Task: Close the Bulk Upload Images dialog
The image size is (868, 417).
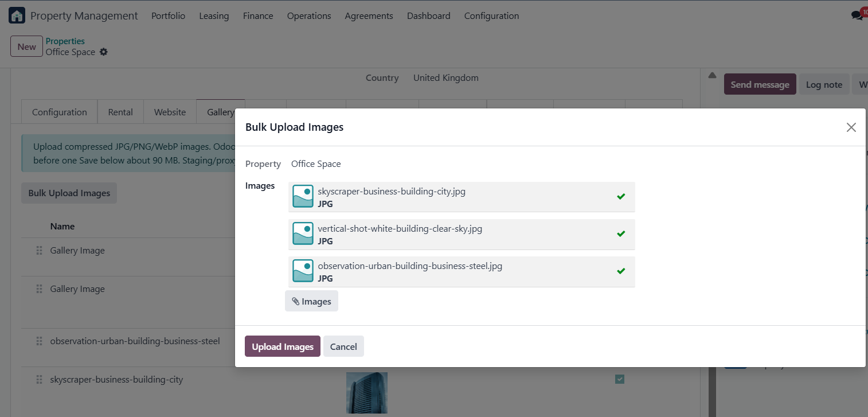Action: click(851, 127)
